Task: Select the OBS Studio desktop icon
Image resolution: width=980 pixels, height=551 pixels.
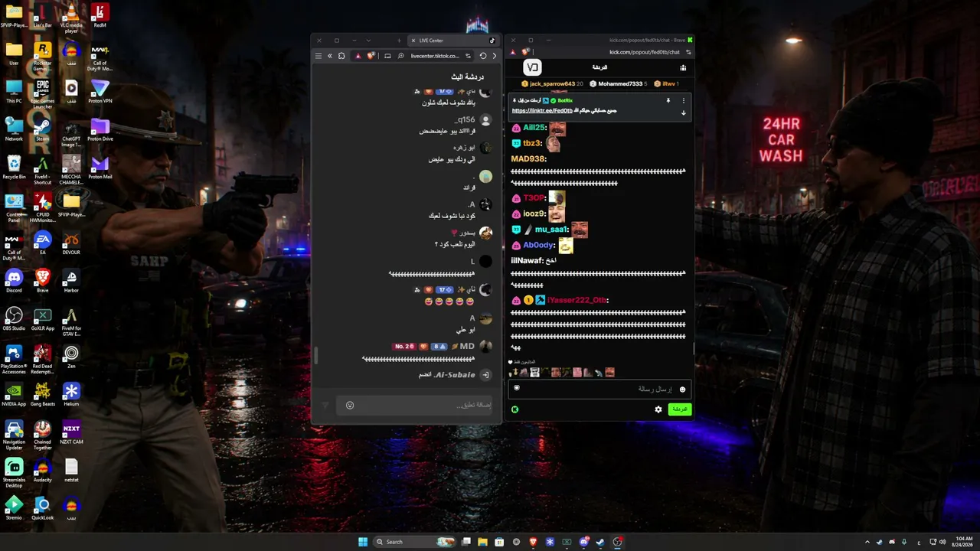Action: tap(14, 318)
